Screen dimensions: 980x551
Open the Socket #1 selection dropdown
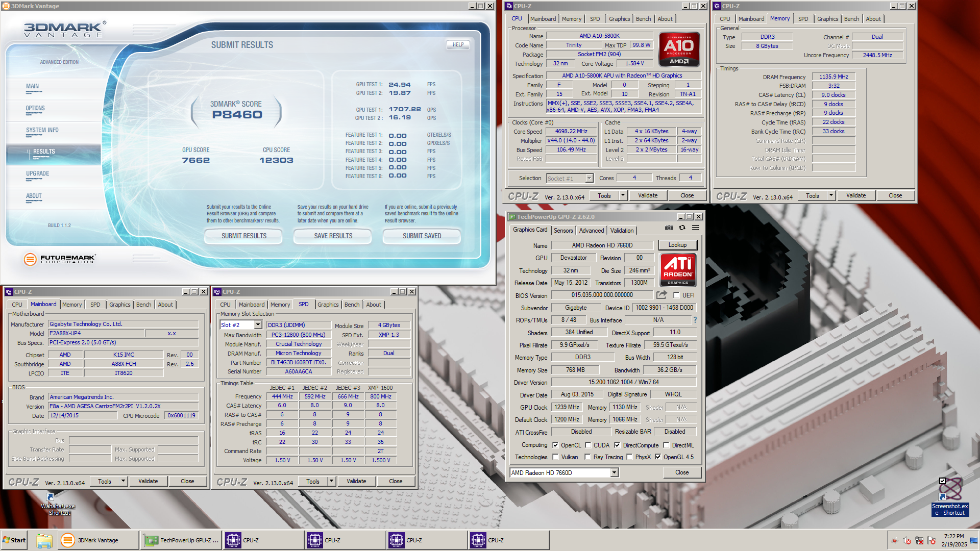(589, 178)
